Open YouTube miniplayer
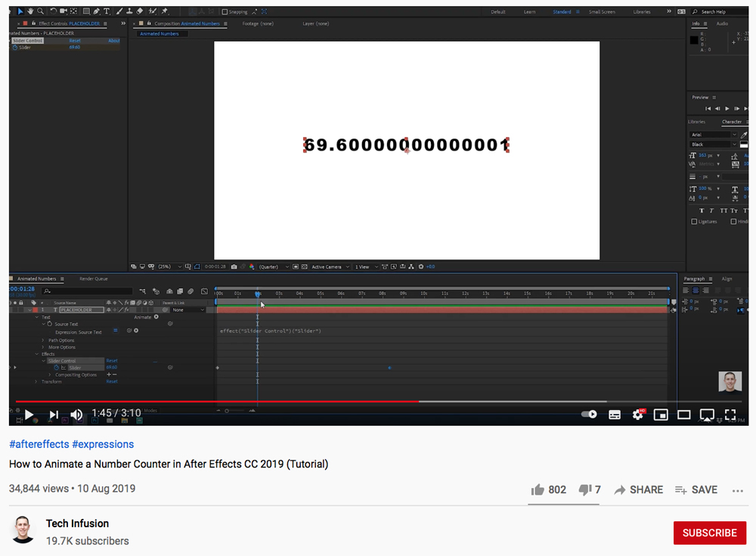Image resolution: width=756 pixels, height=556 pixels. 661,415
